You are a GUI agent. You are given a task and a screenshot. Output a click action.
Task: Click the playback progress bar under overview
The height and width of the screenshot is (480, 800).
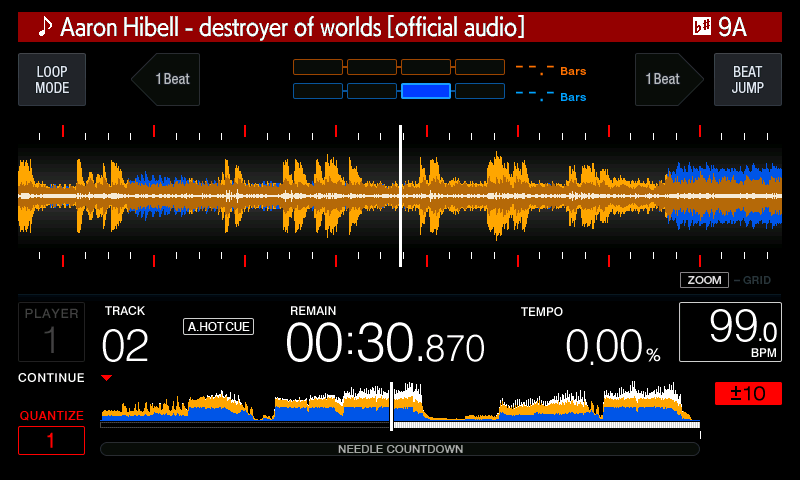click(x=400, y=425)
